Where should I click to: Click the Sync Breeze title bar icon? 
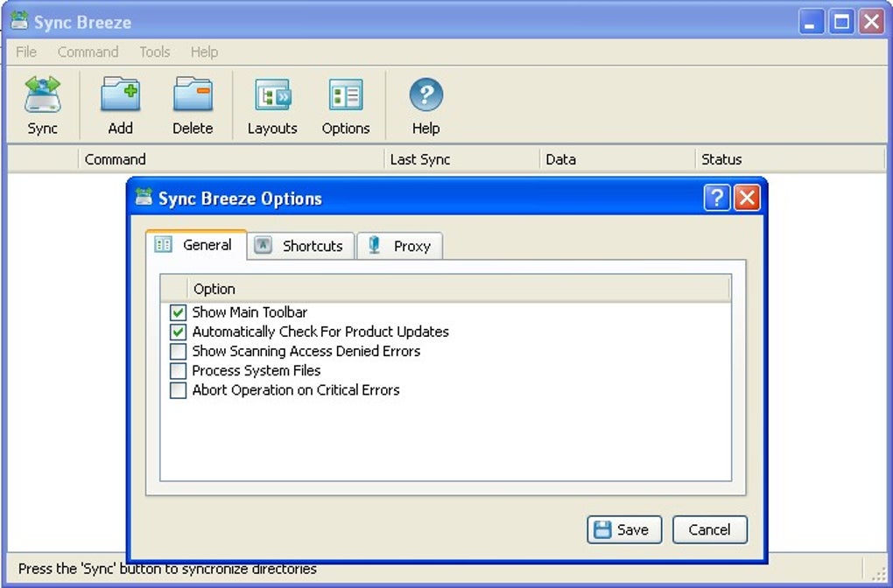18,21
